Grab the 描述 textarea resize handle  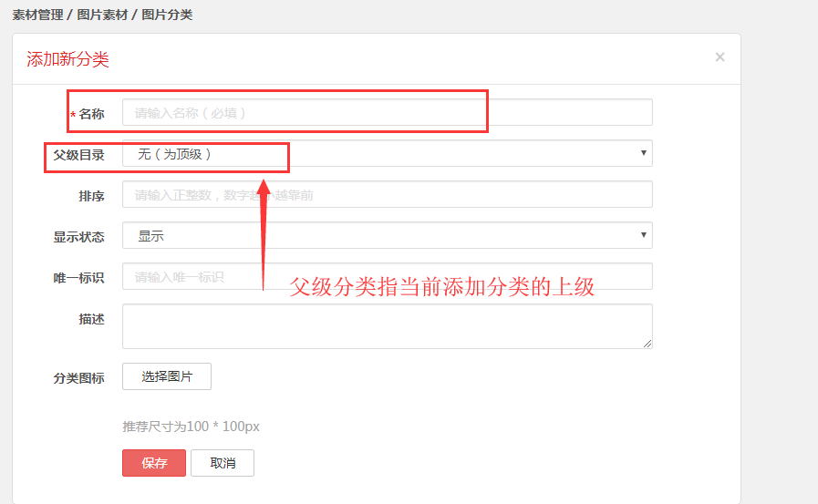click(x=647, y=344)
